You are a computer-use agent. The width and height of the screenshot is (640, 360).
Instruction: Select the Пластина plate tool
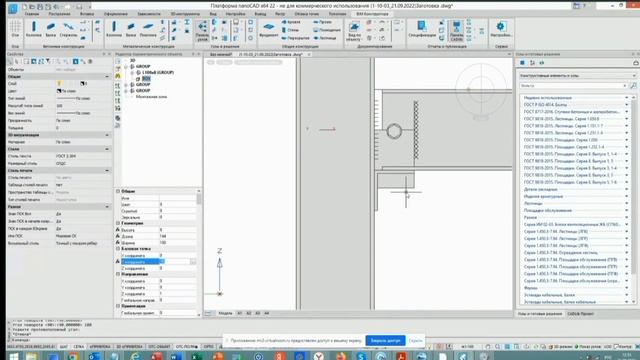coord(148,29)
